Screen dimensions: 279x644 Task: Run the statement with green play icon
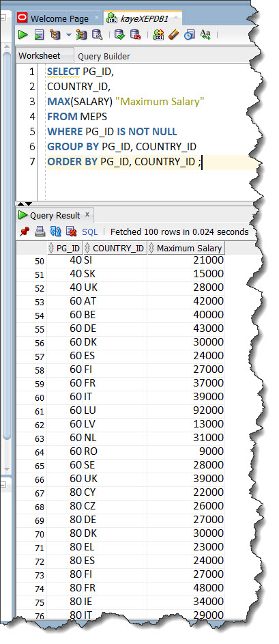[x=23, y=35]
